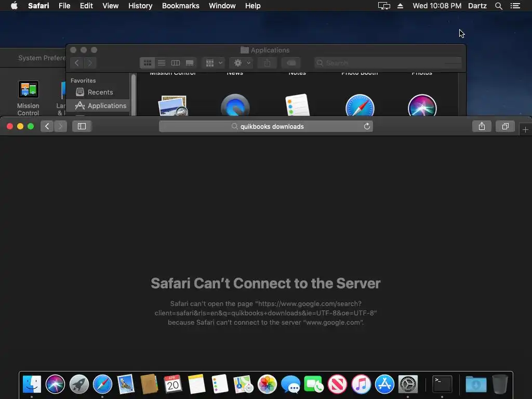The width and height of the screenshot is (532, 399).
Task: Go back in Finder window
Action: point(77,63)
